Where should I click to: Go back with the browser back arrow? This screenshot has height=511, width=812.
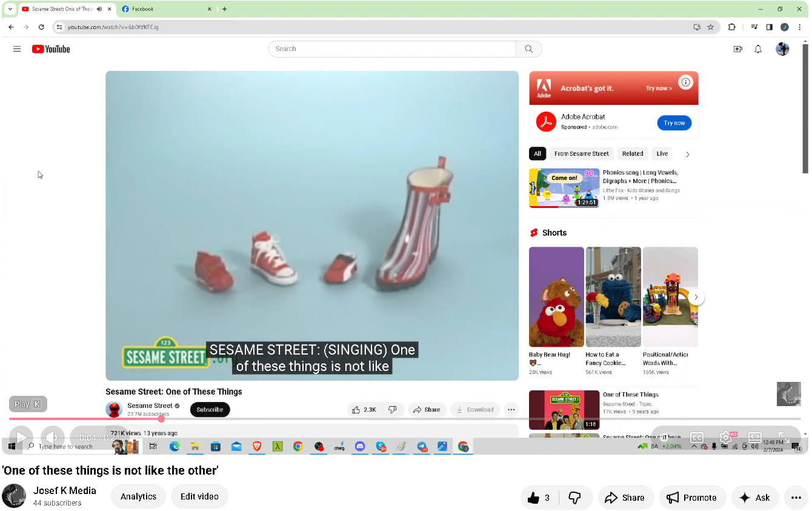click(x=11, y=27)
